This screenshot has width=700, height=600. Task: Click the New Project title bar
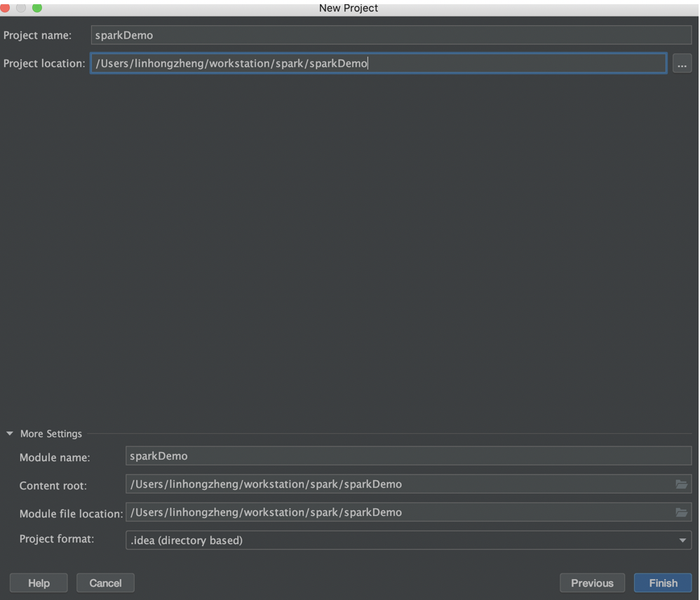(349, 8)
